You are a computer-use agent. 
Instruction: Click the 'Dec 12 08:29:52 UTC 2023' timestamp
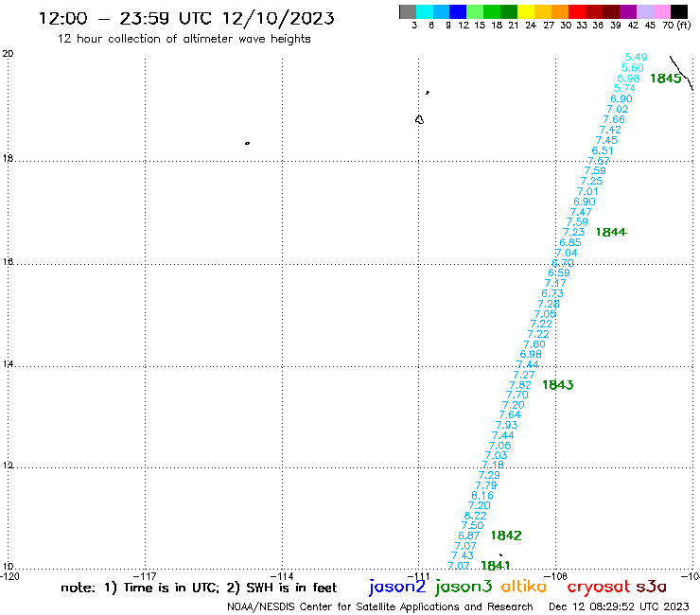click(x=619, y=606)
